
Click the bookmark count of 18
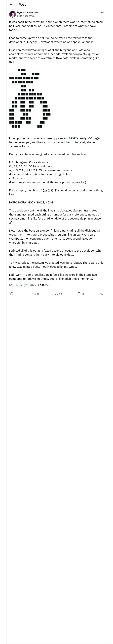83,294
